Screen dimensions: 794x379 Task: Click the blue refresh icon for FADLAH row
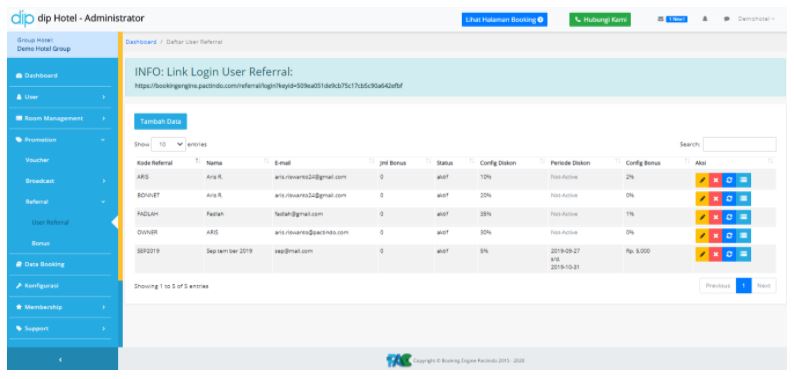coord(728,217)
